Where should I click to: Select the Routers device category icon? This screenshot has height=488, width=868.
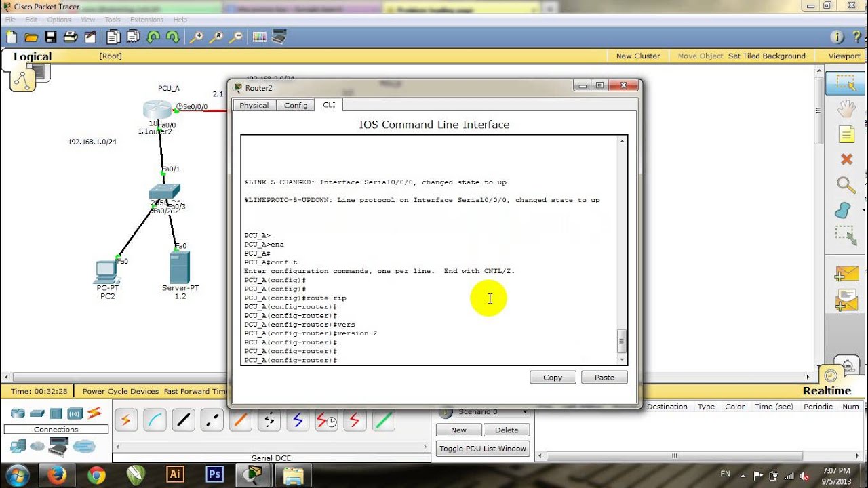(18, 413)
